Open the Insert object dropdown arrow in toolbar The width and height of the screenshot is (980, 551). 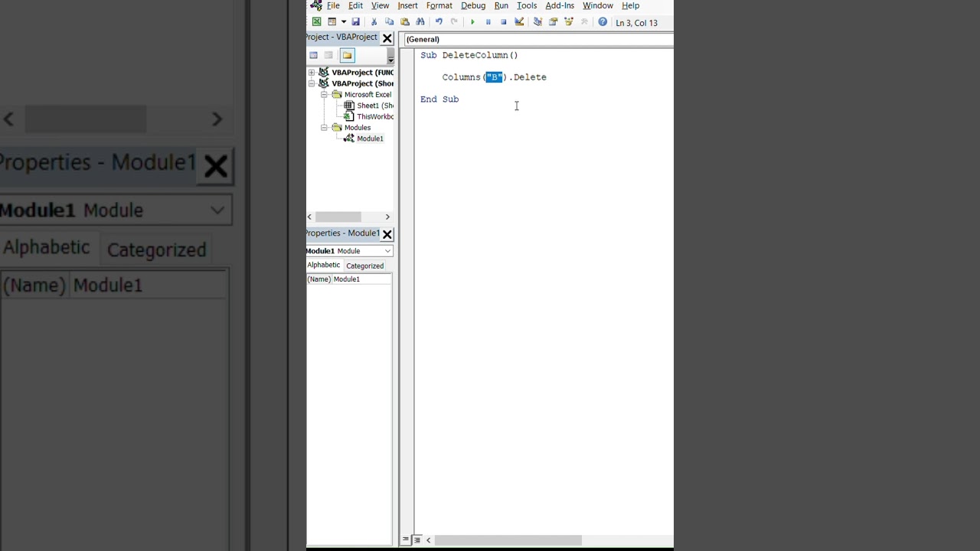[x=343, y=22]
